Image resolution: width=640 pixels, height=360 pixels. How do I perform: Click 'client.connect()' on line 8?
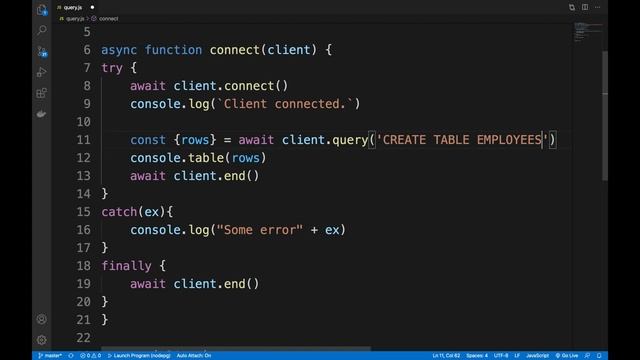pyautogui.click(x=231, y=86)
